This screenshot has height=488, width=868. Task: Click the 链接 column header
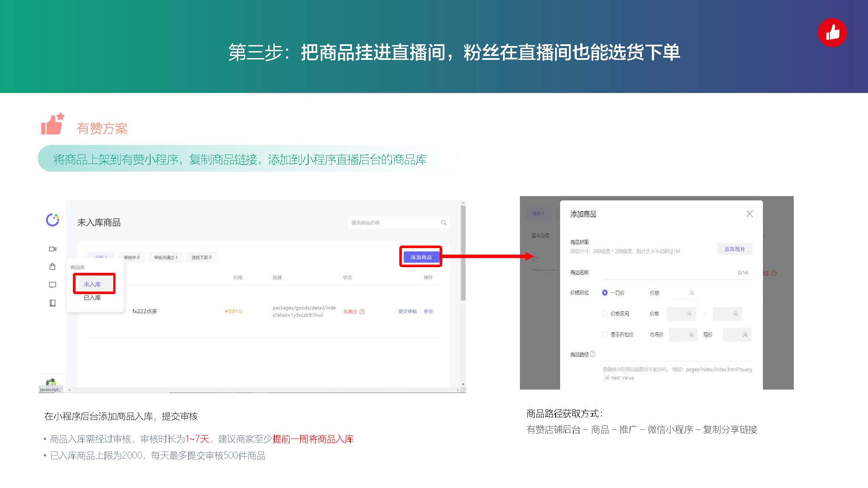[277, 278]
